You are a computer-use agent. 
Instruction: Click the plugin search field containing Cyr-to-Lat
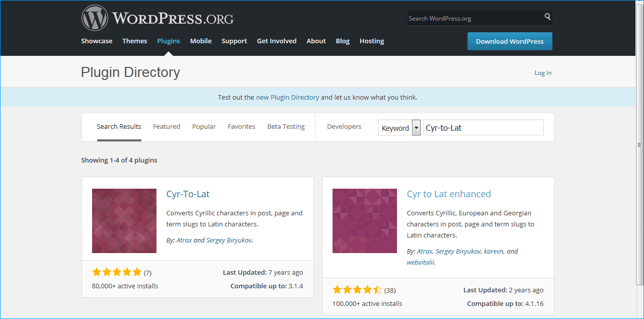tap(483, 128)
